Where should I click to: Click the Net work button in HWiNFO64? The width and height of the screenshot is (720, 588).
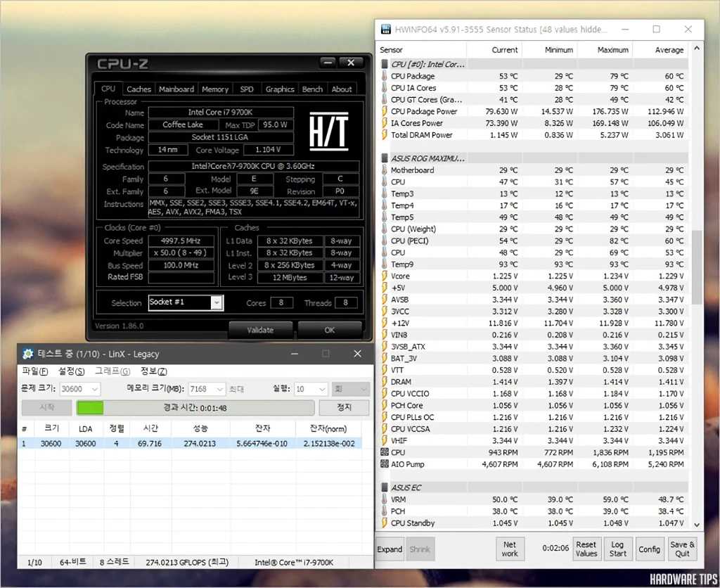pos(510,549)
